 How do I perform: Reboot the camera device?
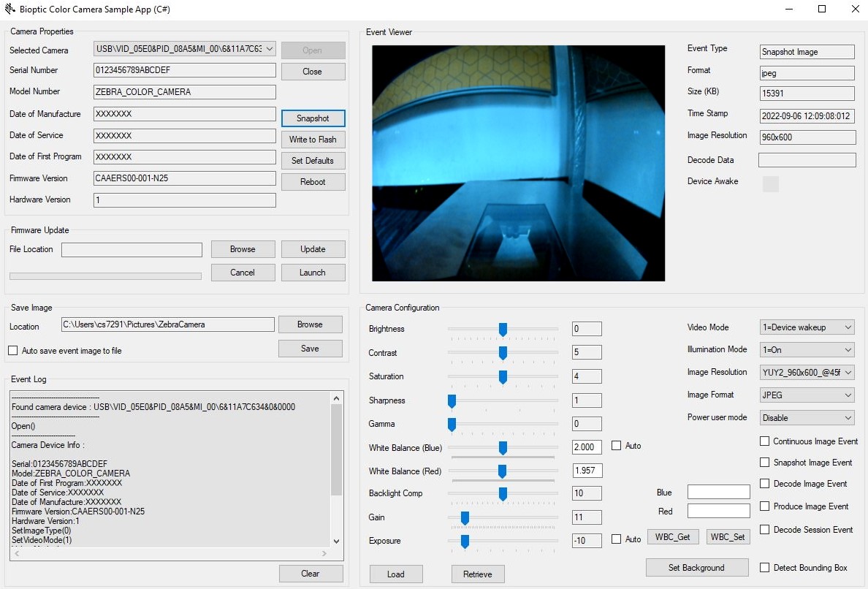[x=313, y=181]
